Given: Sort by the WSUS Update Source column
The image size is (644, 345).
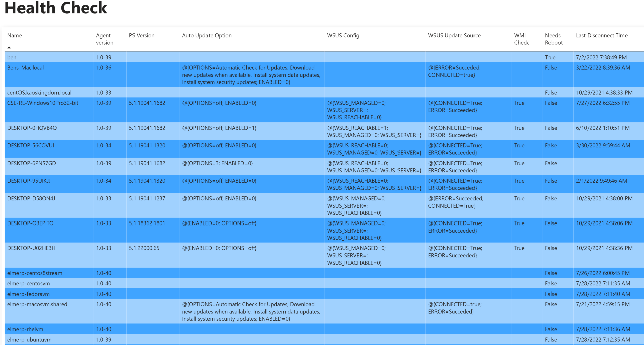Looking at the screenshot, I should click(454, 35).
